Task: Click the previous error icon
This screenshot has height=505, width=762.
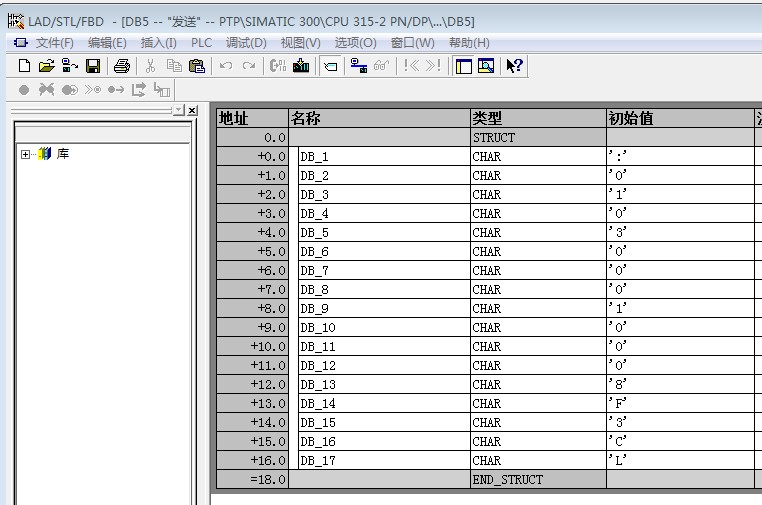Action: coord(411,66)
